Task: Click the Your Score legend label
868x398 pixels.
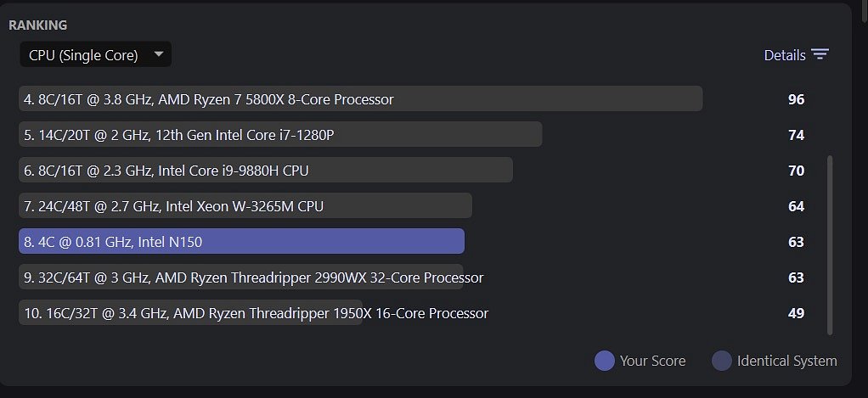Action: 652,361
